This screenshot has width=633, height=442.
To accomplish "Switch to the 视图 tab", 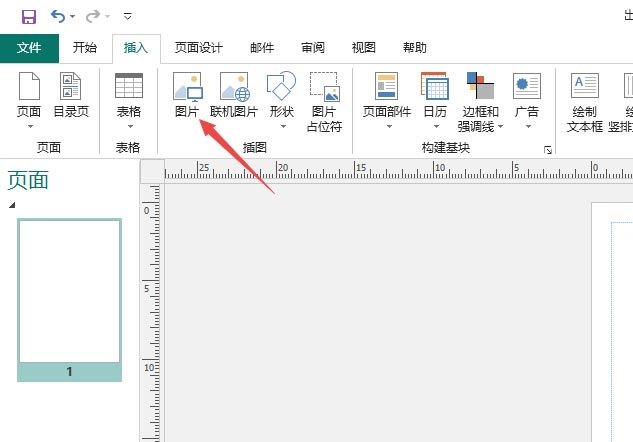I will click(364, 48).
